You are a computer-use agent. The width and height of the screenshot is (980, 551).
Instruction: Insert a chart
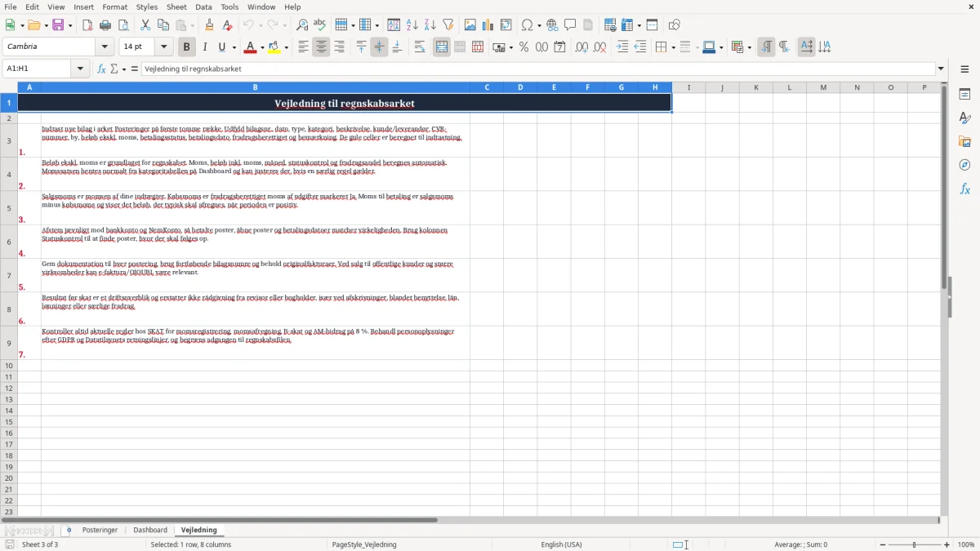pos(488,25)
